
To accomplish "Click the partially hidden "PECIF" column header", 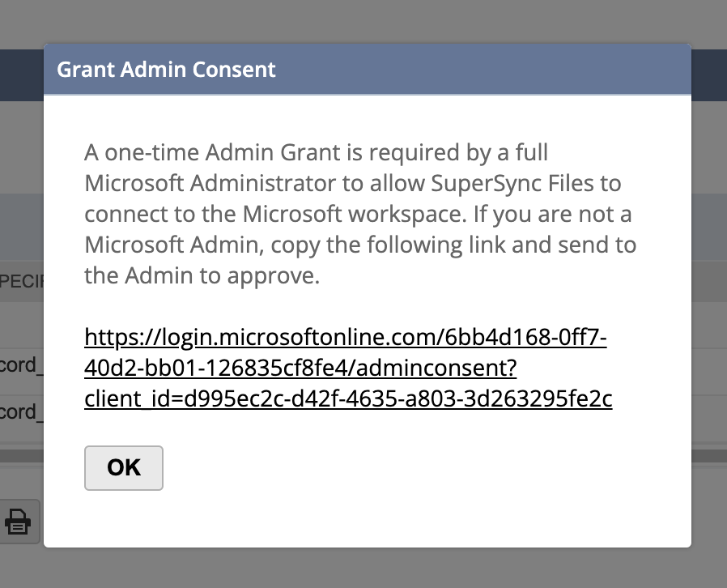I will coord(21,282).
